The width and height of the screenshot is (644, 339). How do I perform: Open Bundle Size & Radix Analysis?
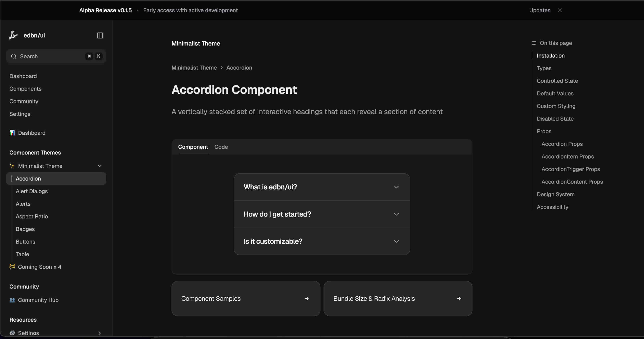point(397,298)
